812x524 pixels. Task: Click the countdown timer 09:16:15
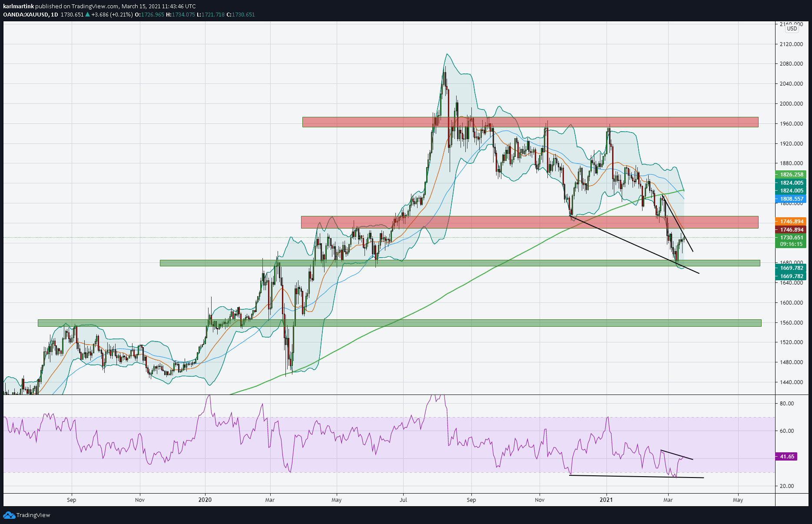pos(791,244)
